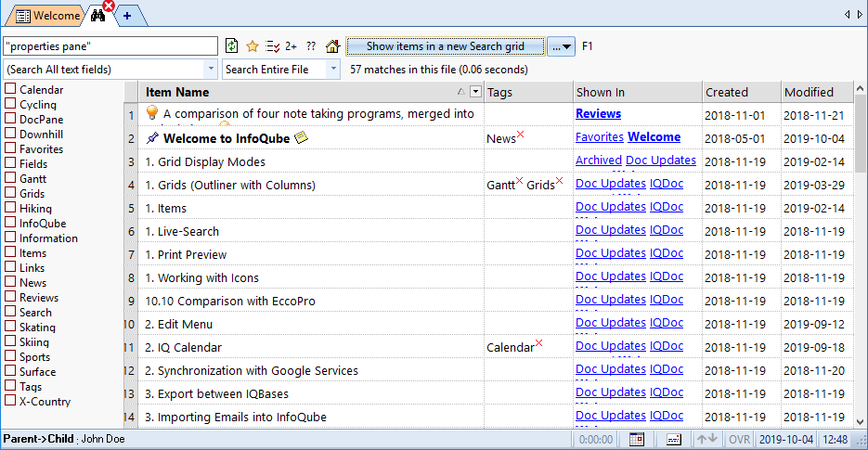This screenshot has width=868, height=450.
Task: Click the search text input field
Action: pos(110,46)
